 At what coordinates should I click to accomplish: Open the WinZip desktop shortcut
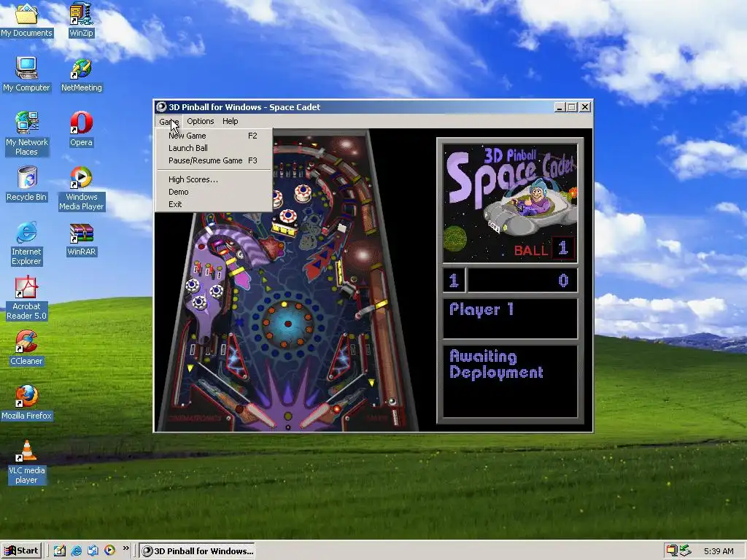click(81, 19)
